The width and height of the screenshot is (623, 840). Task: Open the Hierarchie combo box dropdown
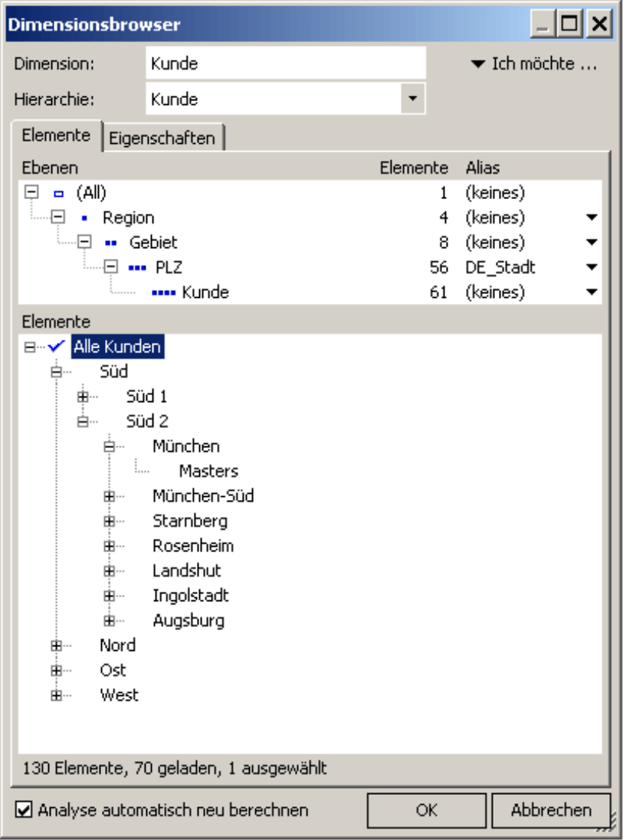tap(413, 99)
